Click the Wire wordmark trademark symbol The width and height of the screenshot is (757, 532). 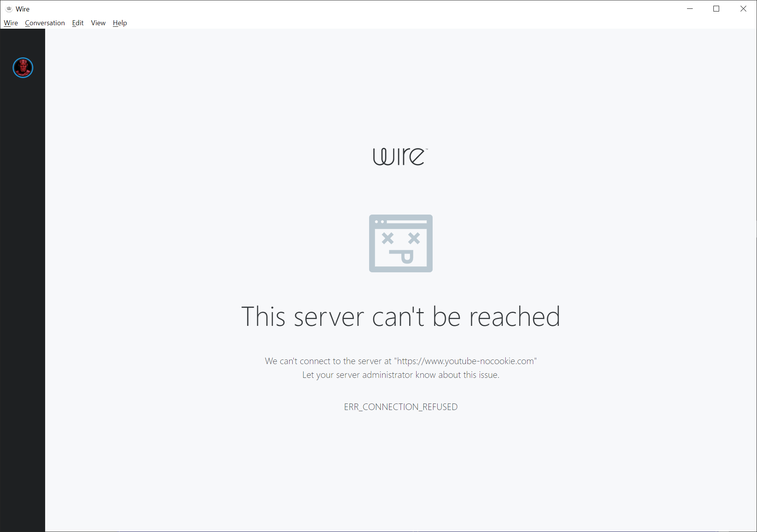pos(426,148)
